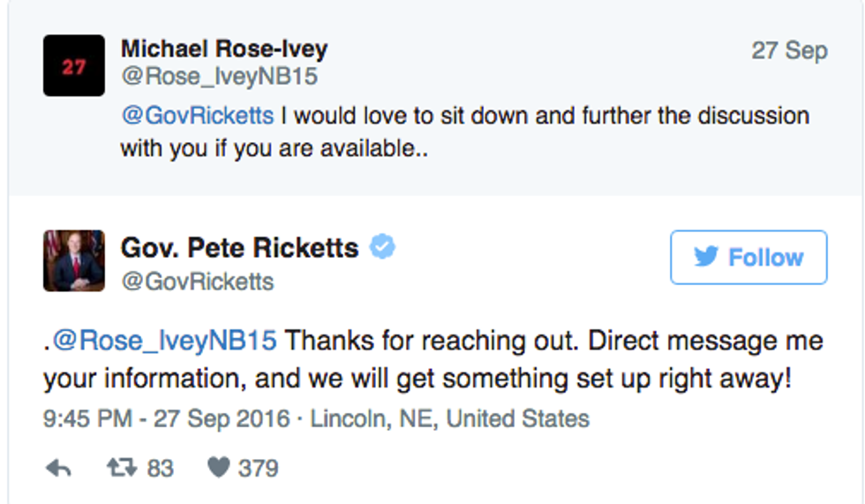Open Michael Rose-Ivey's profile from his name
This screenshot has width=865, height=504.
(223, 49)
